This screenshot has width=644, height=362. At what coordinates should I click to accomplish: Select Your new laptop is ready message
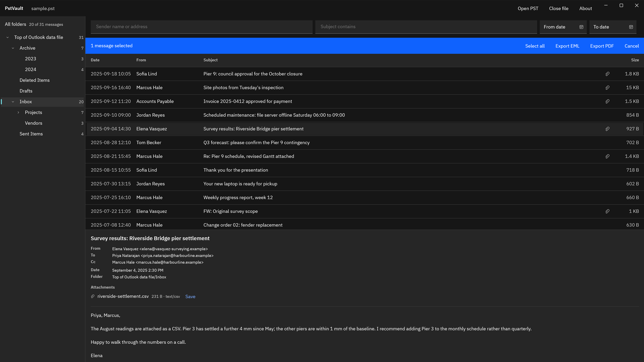pos(365,184)
